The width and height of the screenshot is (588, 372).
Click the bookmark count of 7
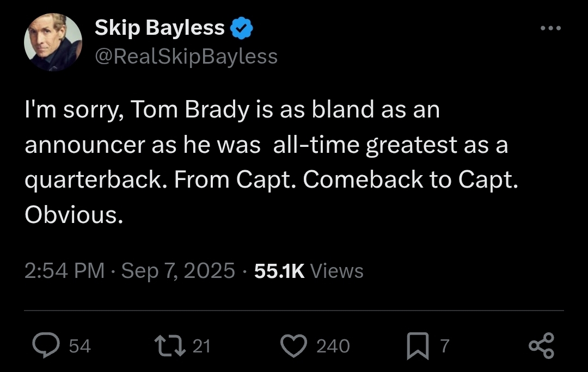(x=444, y=346)
